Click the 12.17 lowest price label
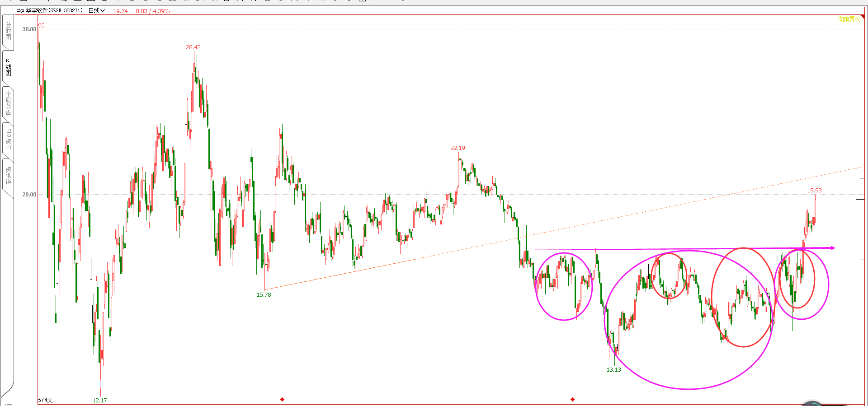 [100, 401]
